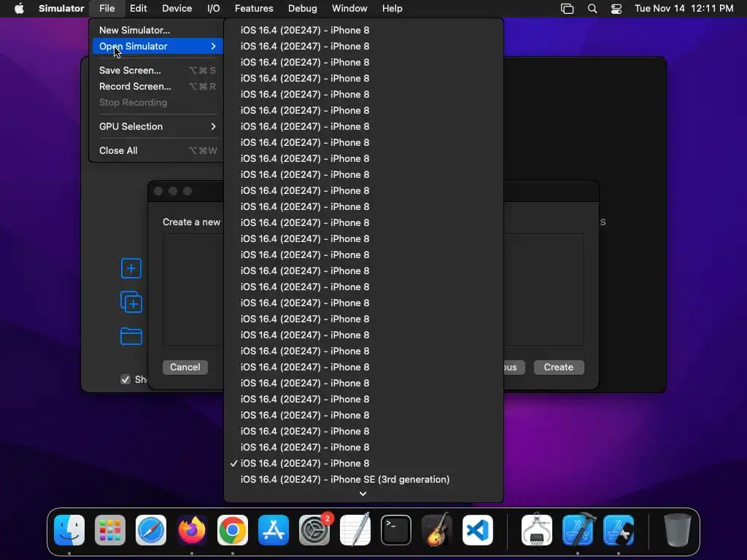Launch Google Chrome from the dock
Viewport: 747px width, 560px height.
point(233,530)
